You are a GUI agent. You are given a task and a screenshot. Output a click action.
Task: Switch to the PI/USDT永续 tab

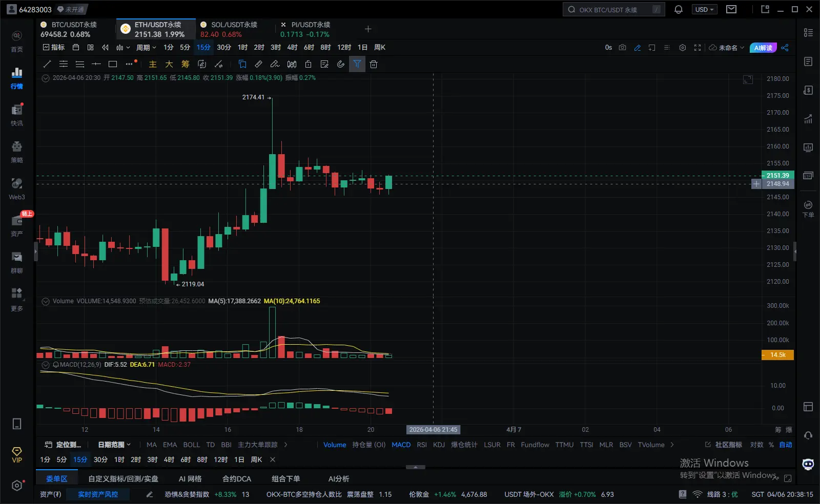click(x=311, y=29)
